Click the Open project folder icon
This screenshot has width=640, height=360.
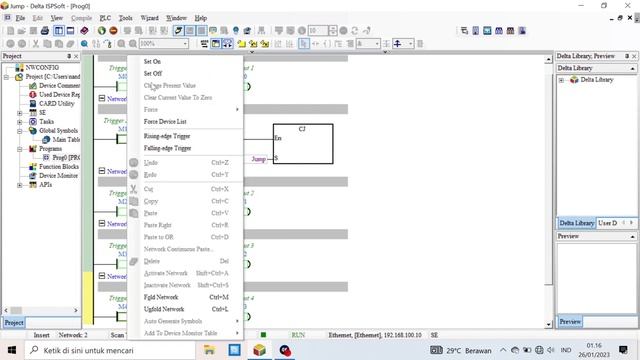22,31
